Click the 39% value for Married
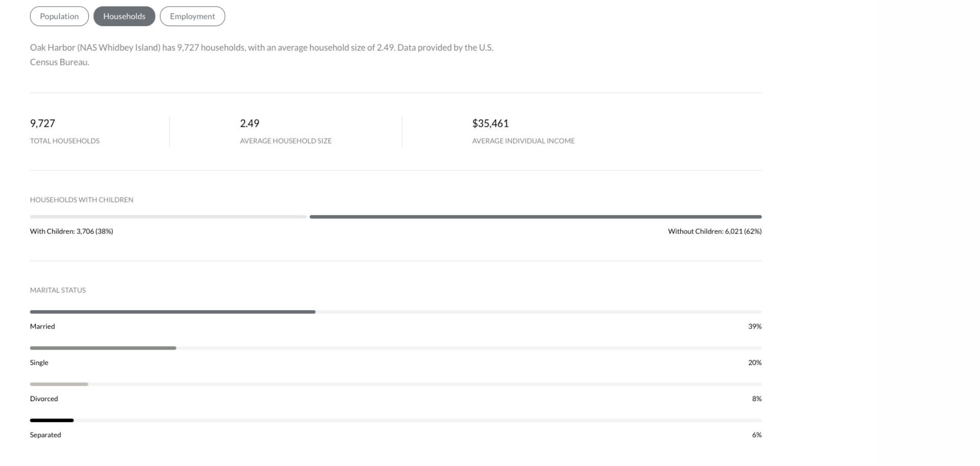The image size is (980, 466). 754,327
